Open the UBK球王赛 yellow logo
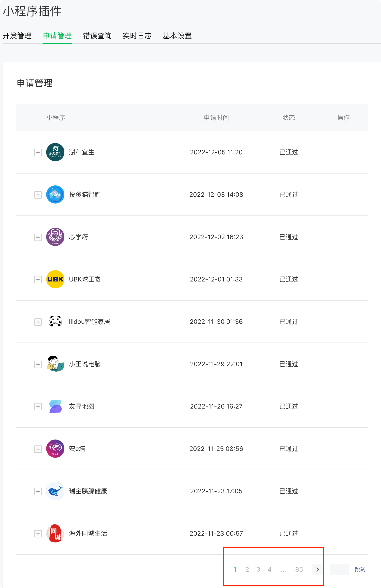The width and height of the screenshot is (381, 588). pyautogui.click(x=55, y=279)
